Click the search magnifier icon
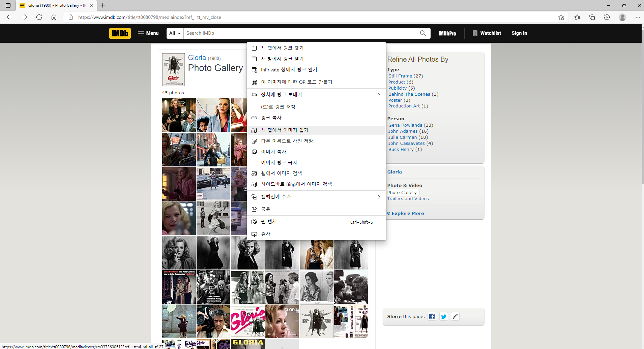This screenshot has height=349, width=644. pyautogui.click(x=423, y=33)
